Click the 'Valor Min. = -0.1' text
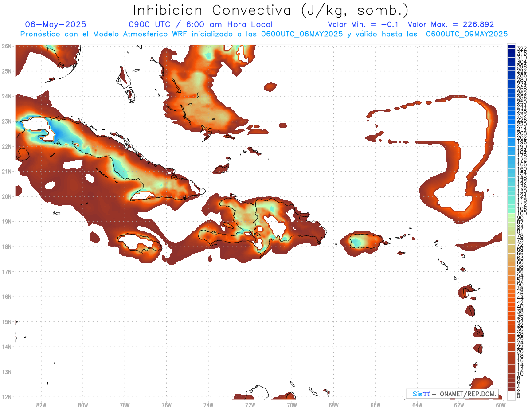Image resolution: width=532 pixels, height=411 pixels. (363, 24)
